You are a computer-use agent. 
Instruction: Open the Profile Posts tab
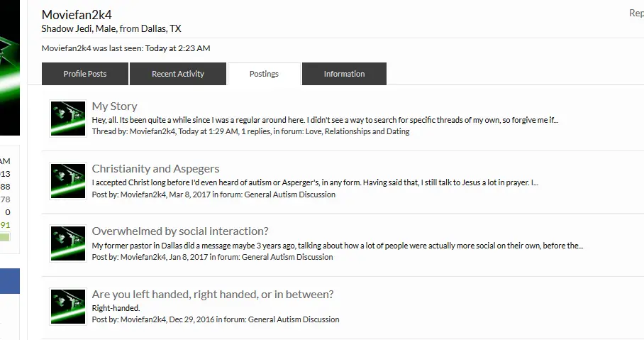85,74
